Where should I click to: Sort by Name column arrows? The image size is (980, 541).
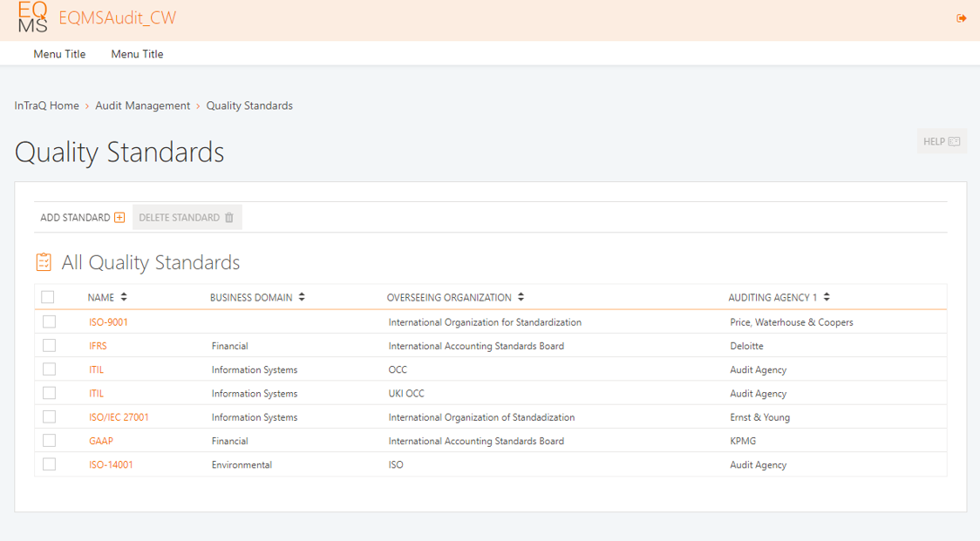tap(124, 297)
